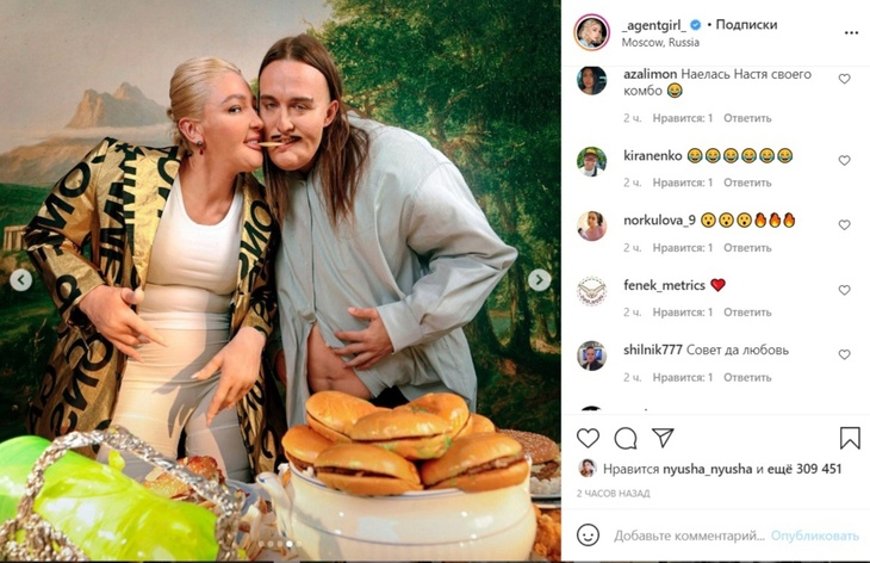Reply to fenek_metrics comment with Ответить

tap(747, 312)
